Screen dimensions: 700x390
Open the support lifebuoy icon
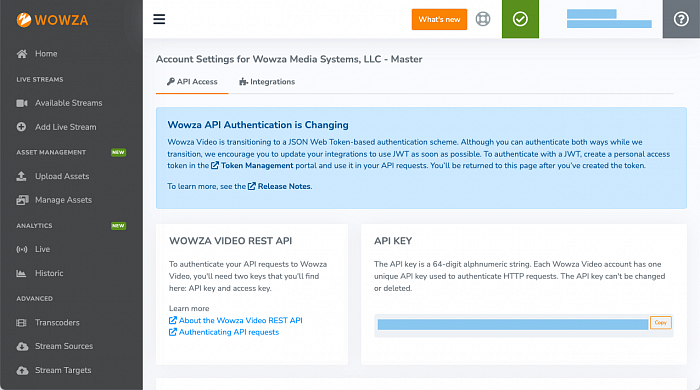click(x=483, y=19)
